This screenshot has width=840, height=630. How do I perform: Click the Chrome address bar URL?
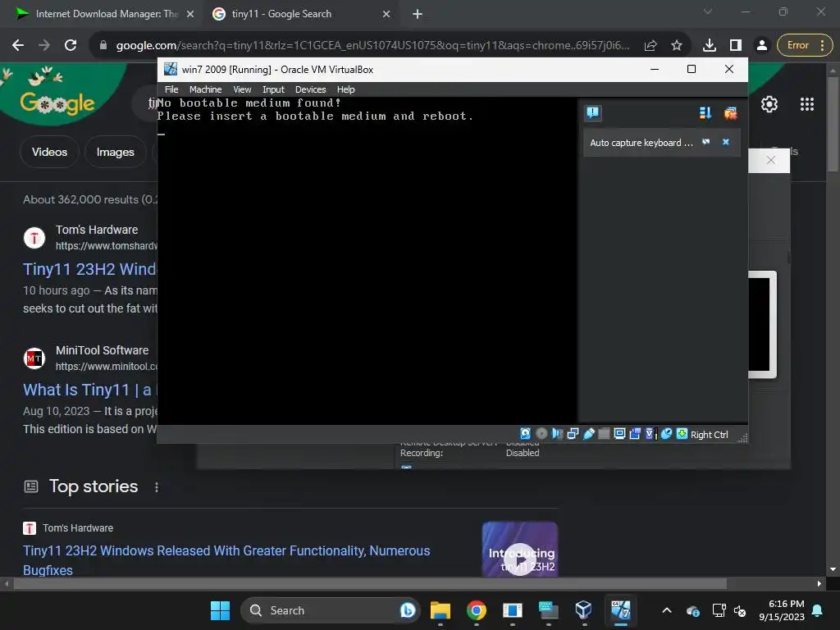pyautogui.click(x=373, y=46)
